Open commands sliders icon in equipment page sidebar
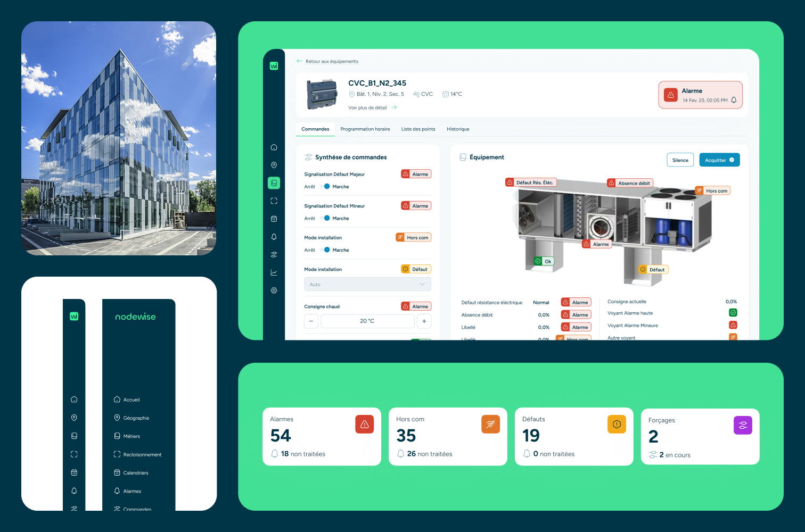Image resolution: width=805 pixels, height=532 pixels. coord(274,255)
